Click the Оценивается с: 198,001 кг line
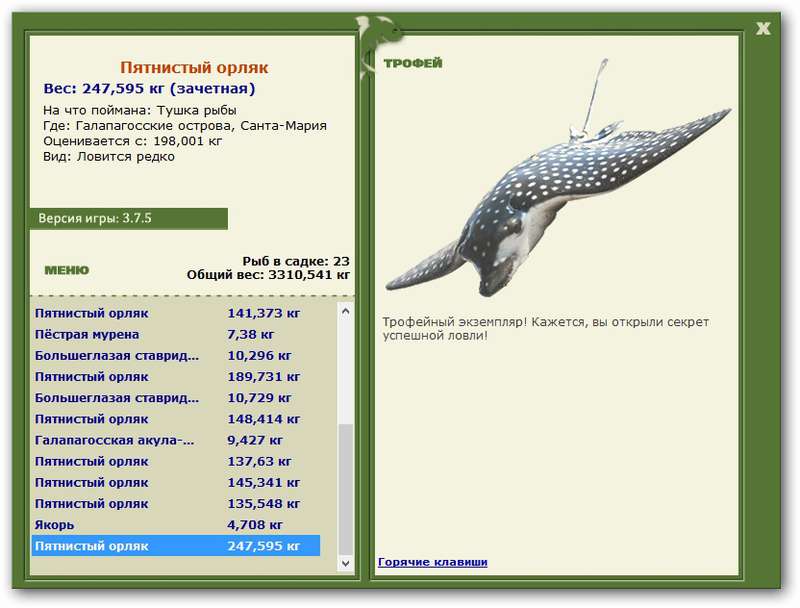The image size is (800, 608). tap(133, 141)
